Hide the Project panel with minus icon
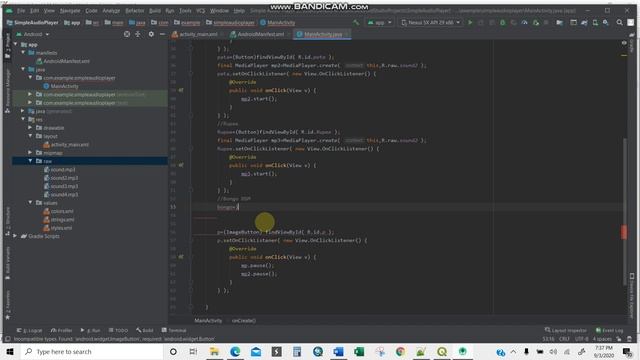640x360 pixels. pos(162,34)
